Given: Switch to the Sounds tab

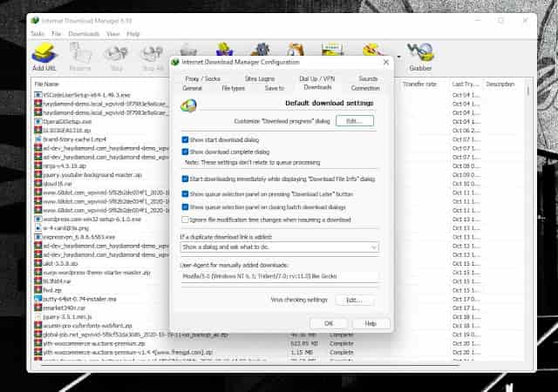Looking at the screenshot, I should (368, 78).
